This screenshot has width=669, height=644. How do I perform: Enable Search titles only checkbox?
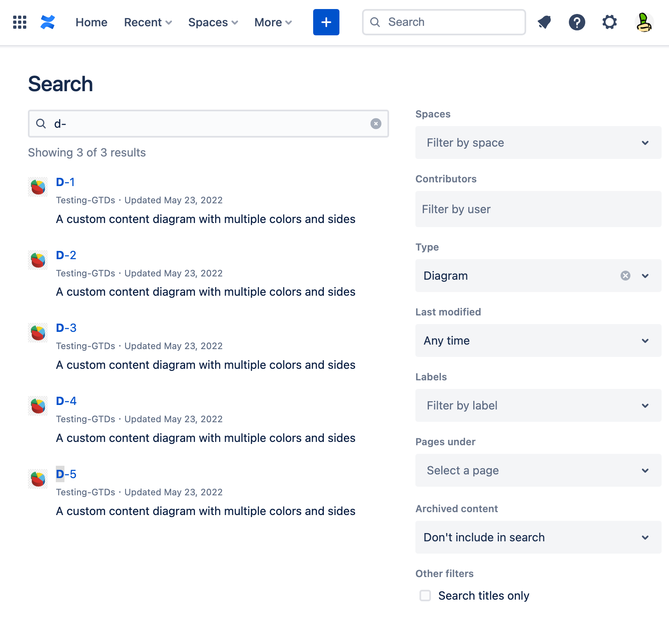(x=425, y=596)
